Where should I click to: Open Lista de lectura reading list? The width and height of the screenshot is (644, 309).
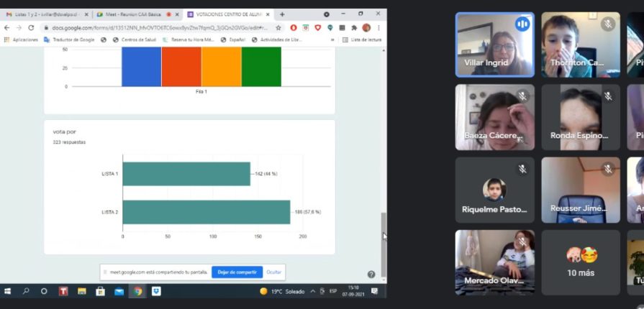pos(363,40)
